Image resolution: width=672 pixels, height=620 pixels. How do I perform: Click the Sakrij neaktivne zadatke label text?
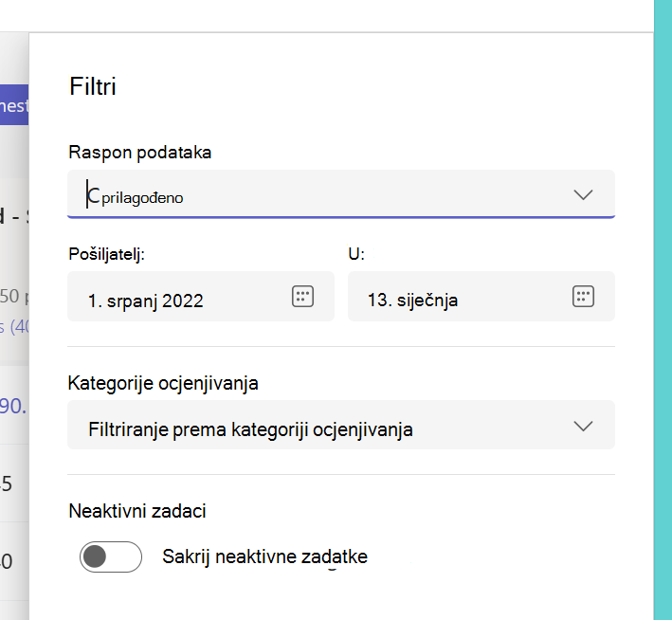264,557
